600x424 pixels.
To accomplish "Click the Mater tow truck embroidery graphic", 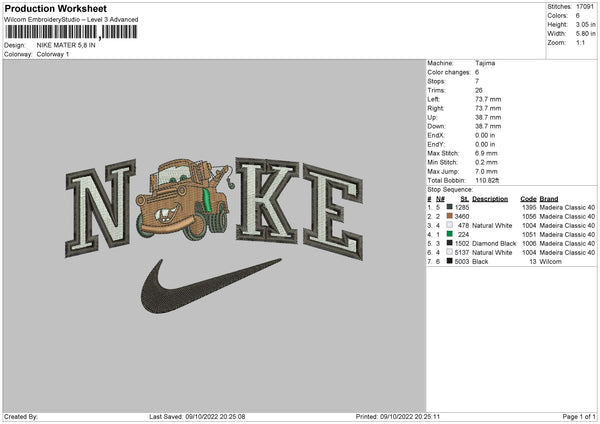I will tap(183, 199).
